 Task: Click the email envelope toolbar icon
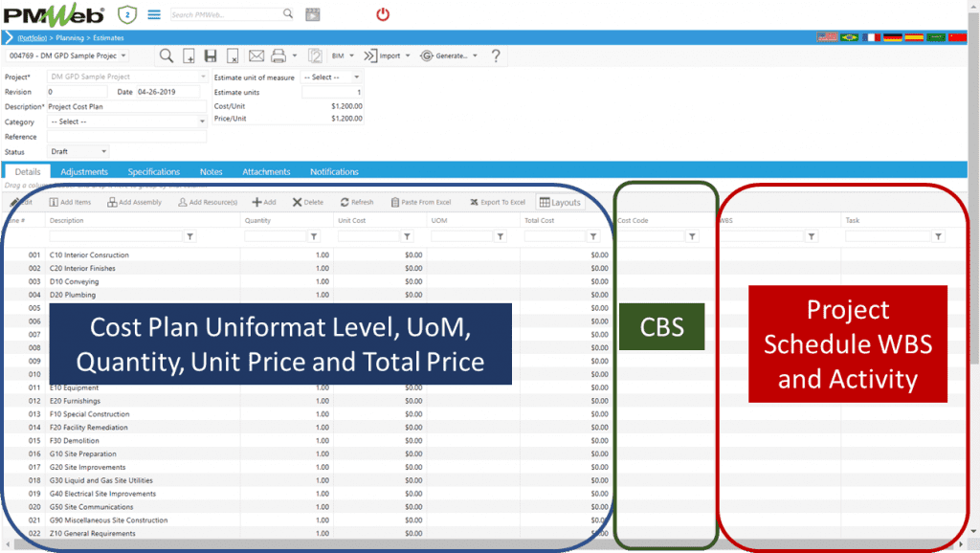(x=256, y=55)
